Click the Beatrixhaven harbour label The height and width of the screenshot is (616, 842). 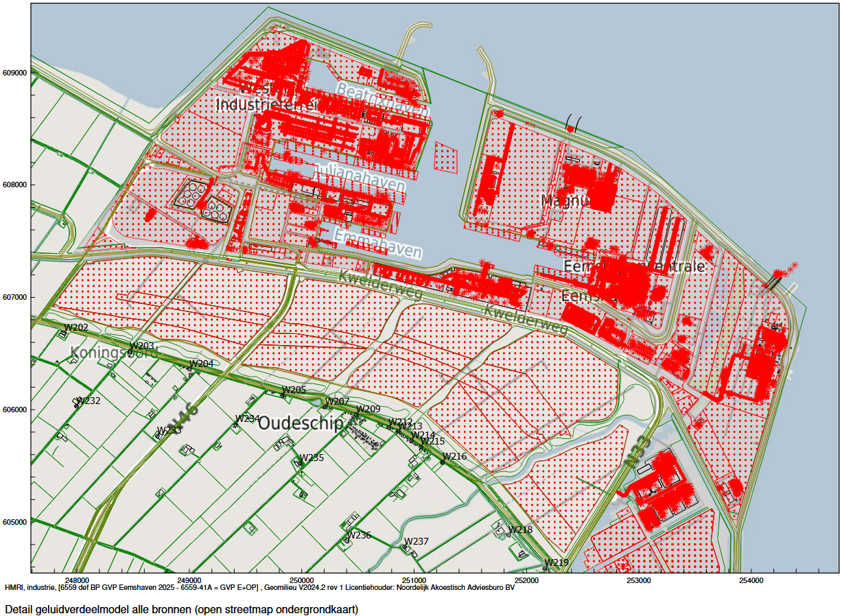coord(382,99)
